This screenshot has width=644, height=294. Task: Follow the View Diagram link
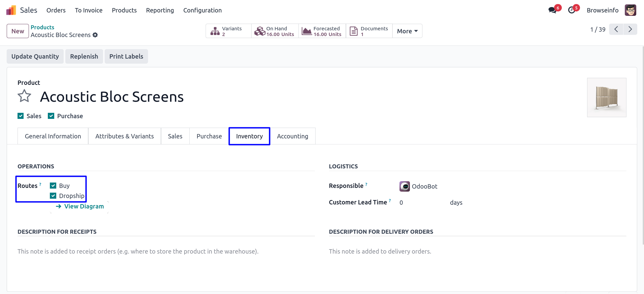tap(80, 206)
